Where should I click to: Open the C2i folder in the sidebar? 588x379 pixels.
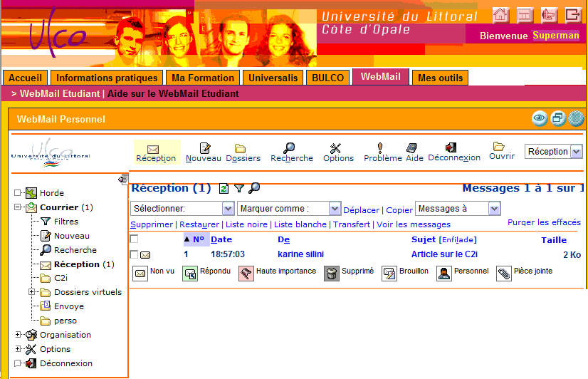click(61, 278)
